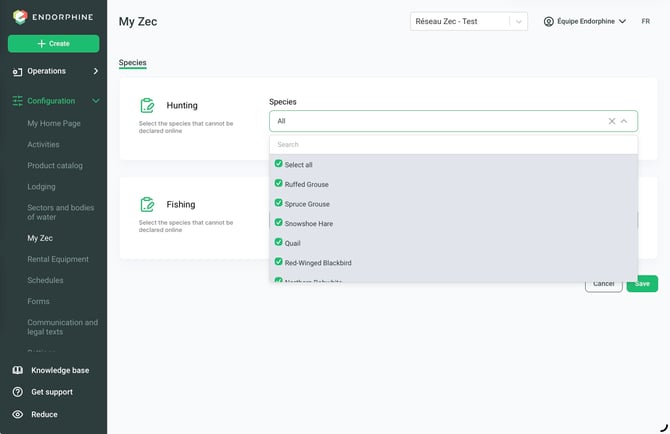The height and width of the screenshot is (434, 670).
Task: Clear the Species selection with the X icon
Action: tap(612, 121)
